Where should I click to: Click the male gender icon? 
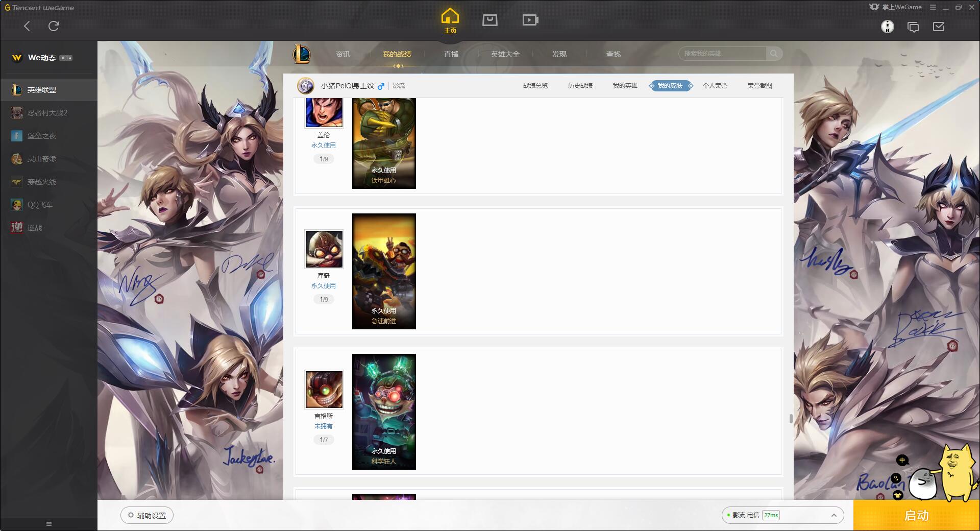[x=381, y=86]
